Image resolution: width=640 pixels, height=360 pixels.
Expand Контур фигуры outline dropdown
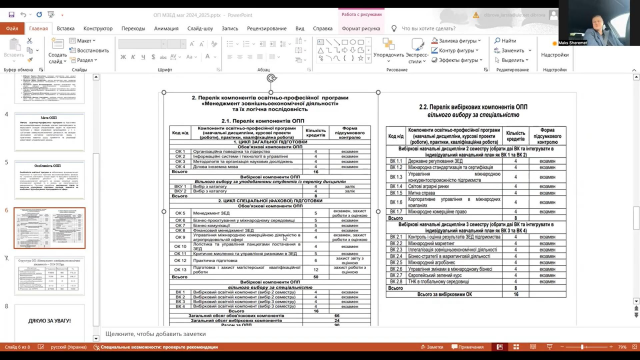click(456, 50)
